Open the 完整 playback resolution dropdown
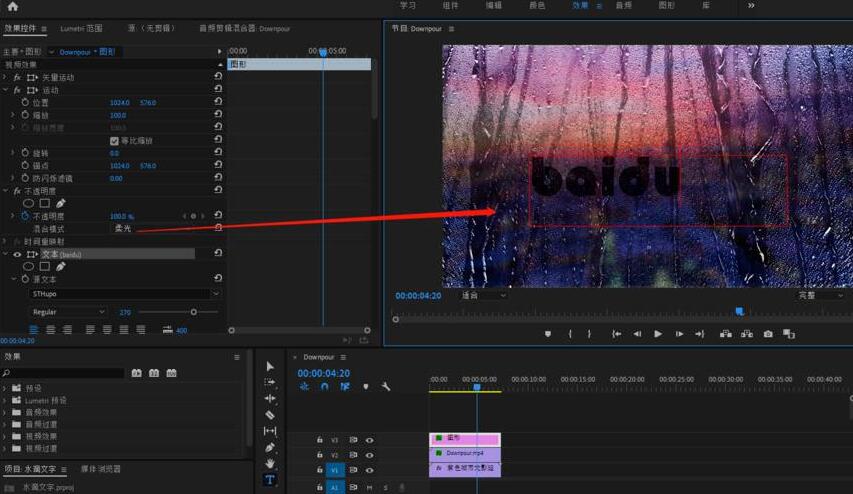Screen dimensions: 853x494 click(x=821, y=295)
